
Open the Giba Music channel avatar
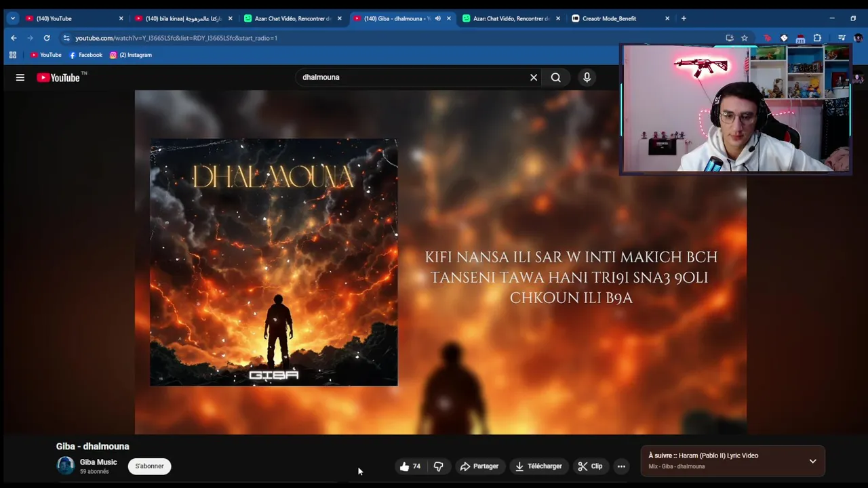[65, 466]
